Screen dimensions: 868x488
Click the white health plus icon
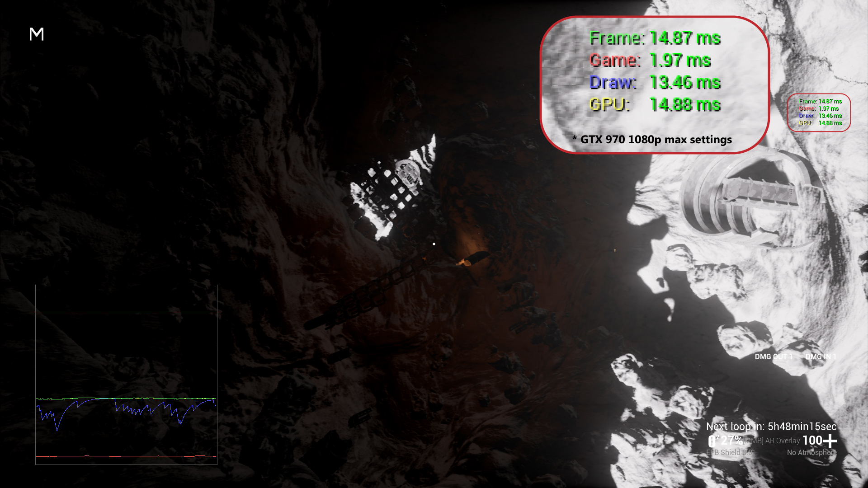[x=830, y=441]
